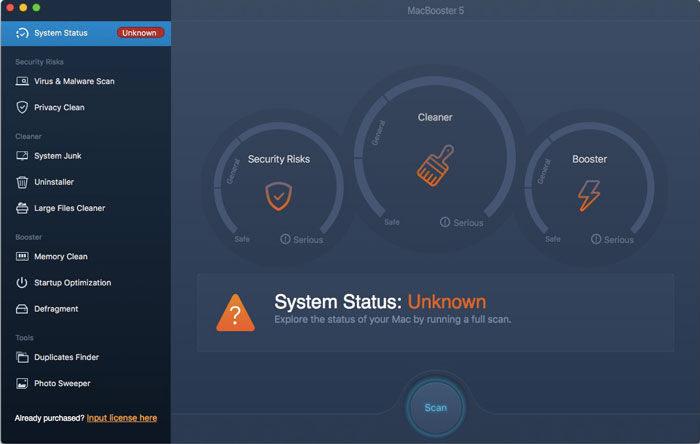700x444 pixels.
Task: Click the 'Cleaner' sidebar section header
Action: [x=29, y=137]
